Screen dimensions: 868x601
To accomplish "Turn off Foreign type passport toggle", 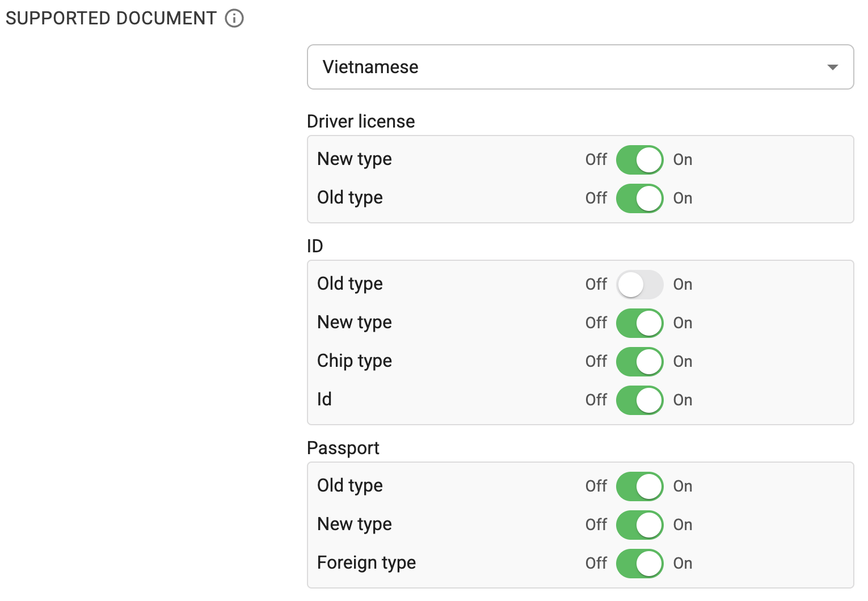I will pyautogui.click(x=639, y=563).
